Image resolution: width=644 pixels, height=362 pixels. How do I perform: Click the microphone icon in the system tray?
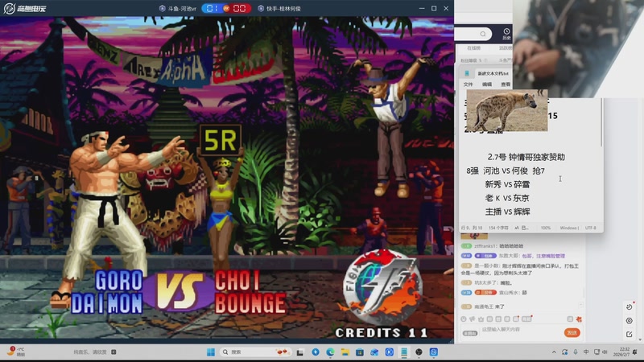(x=576, y=352)
